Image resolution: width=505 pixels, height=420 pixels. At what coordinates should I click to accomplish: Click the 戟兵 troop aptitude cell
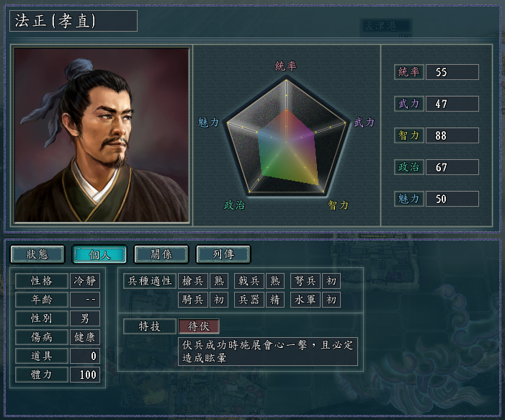[x=249, y=281]
